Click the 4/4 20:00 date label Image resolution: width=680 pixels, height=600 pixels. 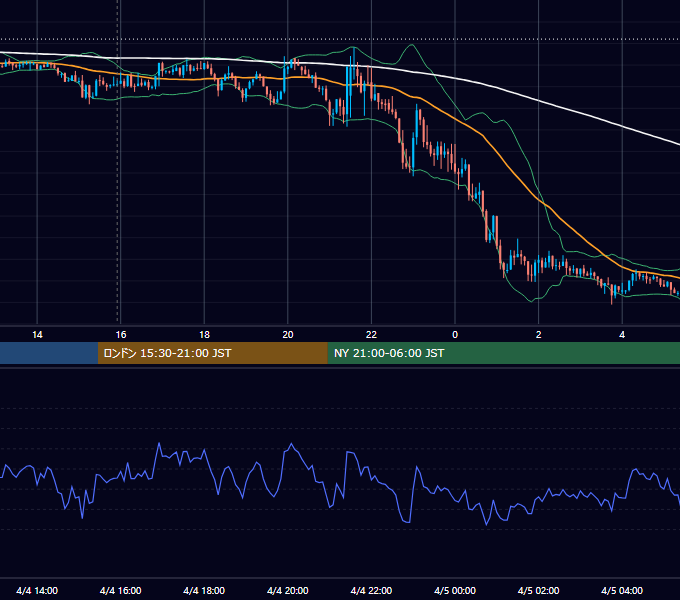(x=288, y=591)
